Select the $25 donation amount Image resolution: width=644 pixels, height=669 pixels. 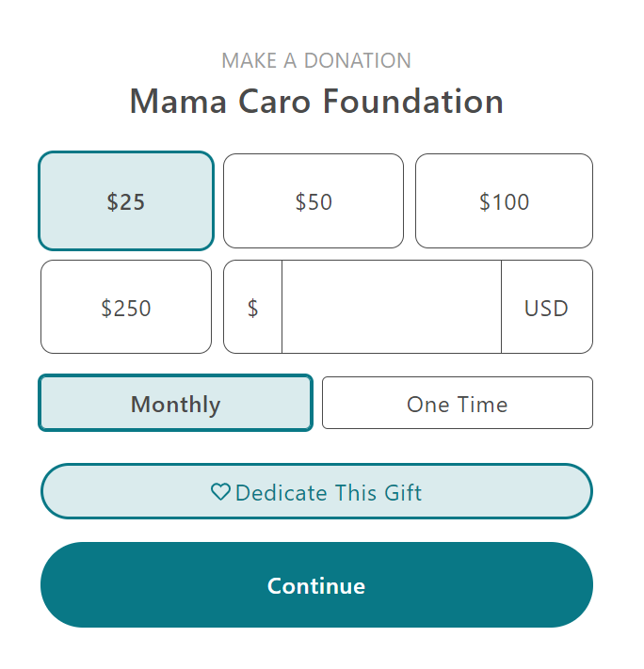[x=126, y=201]
